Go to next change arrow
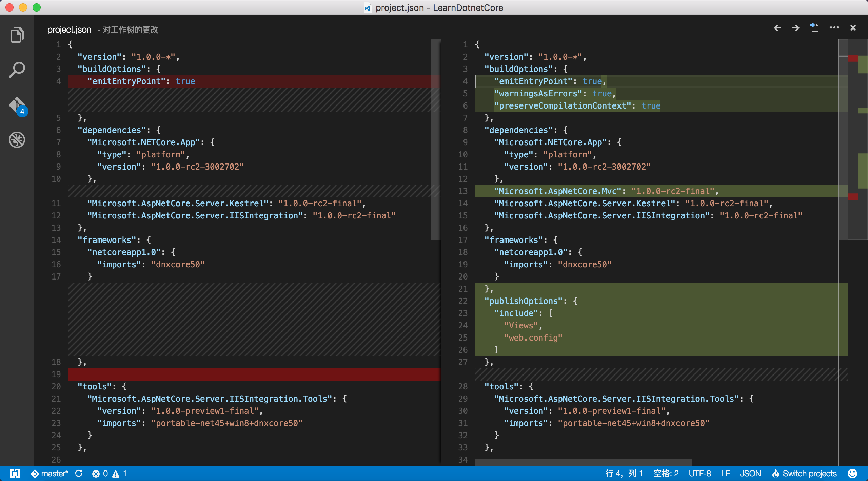The image size is (868, 481). [x=795, y=28]
